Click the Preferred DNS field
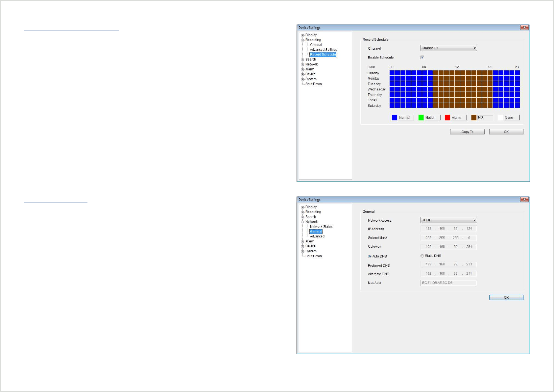The width and height of the screenshot is (554, 392). click(448, 264)
